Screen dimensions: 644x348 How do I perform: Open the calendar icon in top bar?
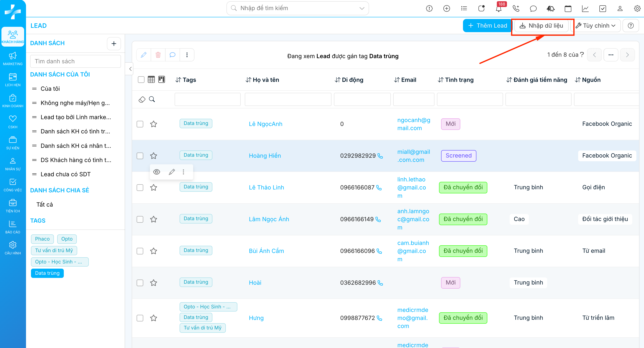[568, 9]
